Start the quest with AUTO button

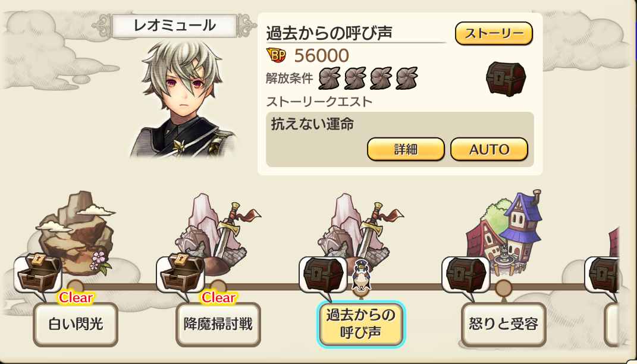(x=489, y=149)
